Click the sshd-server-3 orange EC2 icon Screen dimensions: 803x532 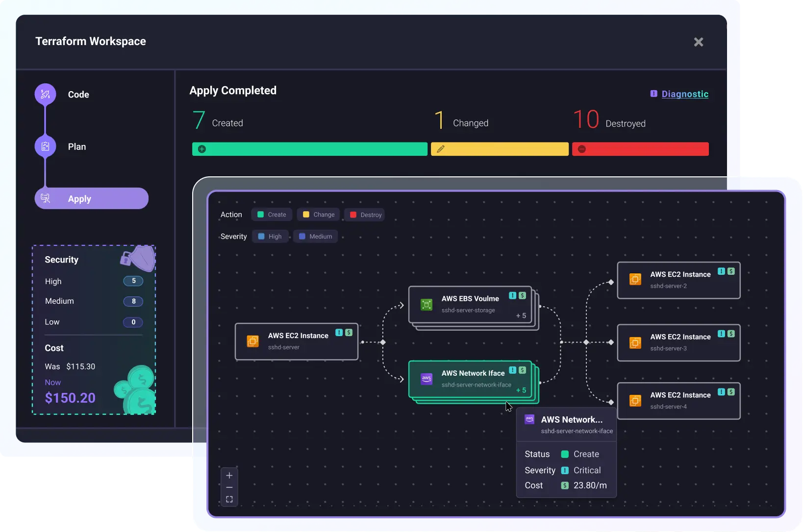click(x=635, y=342)
